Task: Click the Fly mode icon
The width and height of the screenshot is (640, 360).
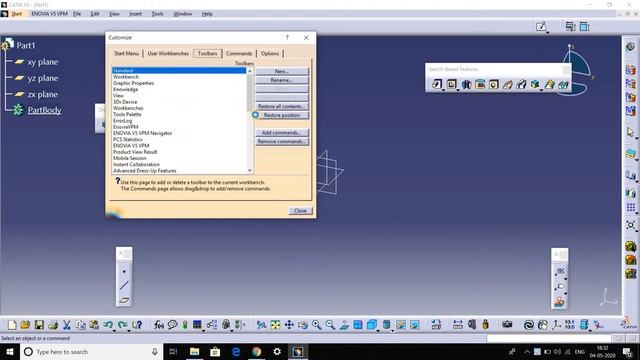Action: (x=261, y=325)
